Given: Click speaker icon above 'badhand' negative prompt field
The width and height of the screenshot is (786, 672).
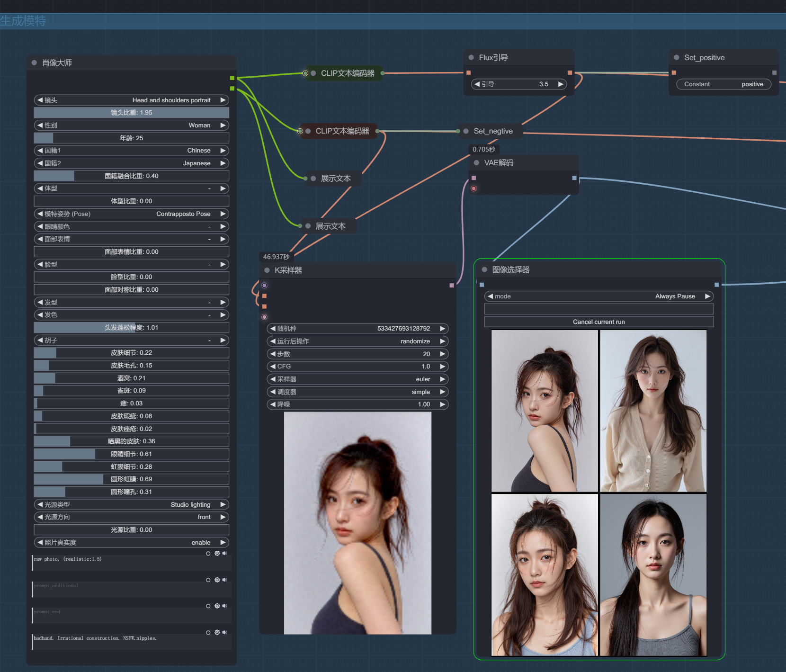Looking at the screenshot, I should (x=225, y=632).
